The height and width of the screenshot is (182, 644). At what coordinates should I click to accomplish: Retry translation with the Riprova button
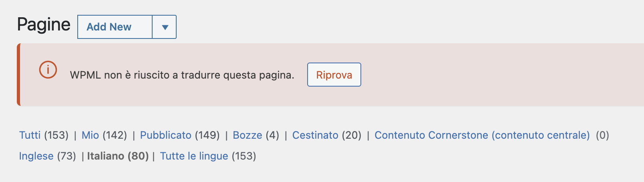click(x=334, y=75)
